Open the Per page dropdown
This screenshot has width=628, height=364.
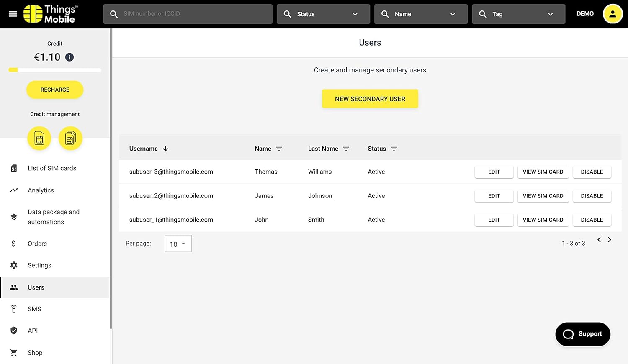click(x=178, y=244)
